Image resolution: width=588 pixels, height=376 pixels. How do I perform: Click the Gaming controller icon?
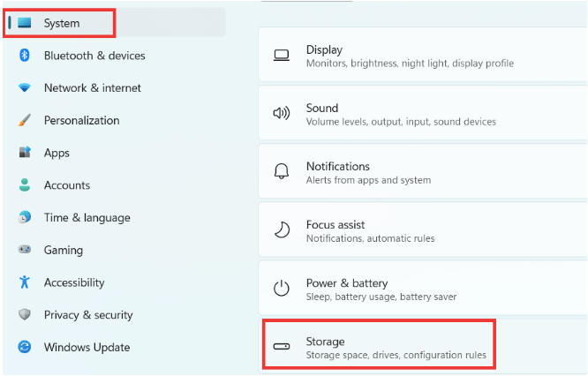(25, 249)
